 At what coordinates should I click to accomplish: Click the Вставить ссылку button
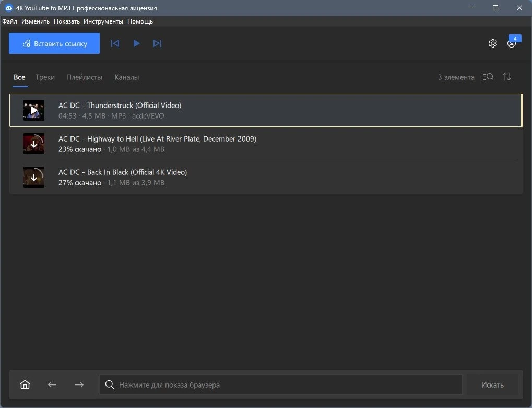[54, 43]
